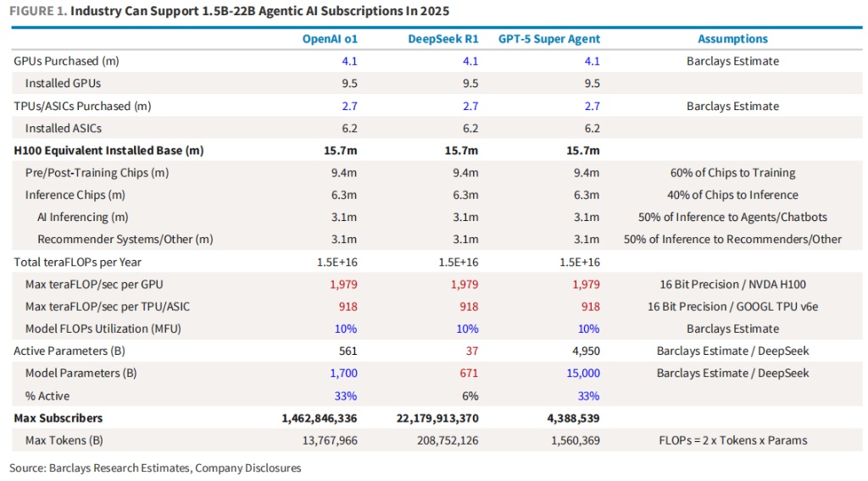This screenshot has height=481, width=868.
Task: Click the 60% of Chips to Training assumption
Action: tap(732, 173)
